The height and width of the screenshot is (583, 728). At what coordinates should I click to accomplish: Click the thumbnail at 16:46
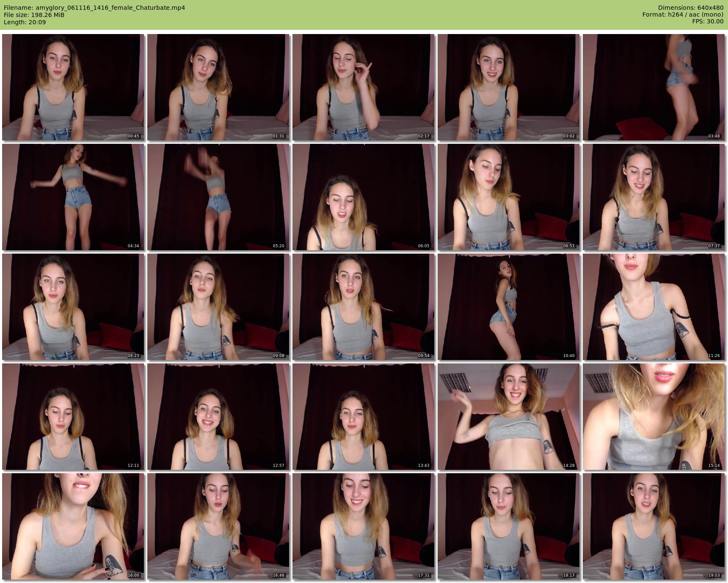tap(218, 526)
